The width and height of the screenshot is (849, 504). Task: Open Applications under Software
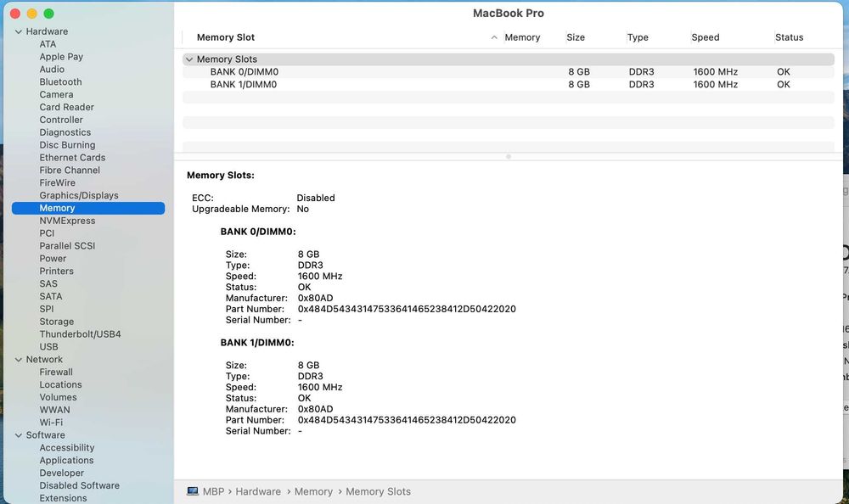click(x=66, y=460)
